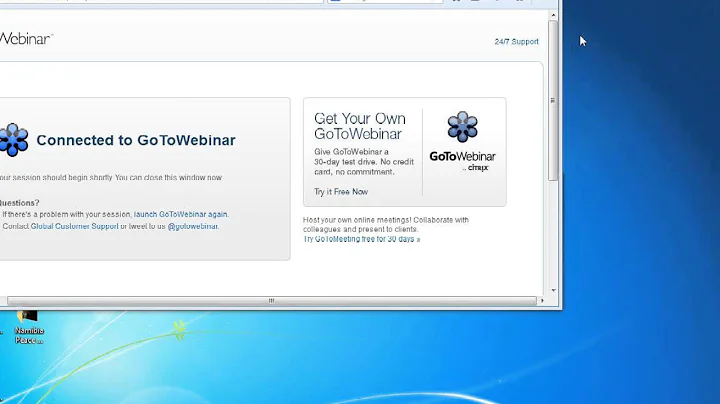Select the Namibia Peace desktop icon
Image resolution: width=720 pixels, height=404 pixels.
click(x=28, y=328)
